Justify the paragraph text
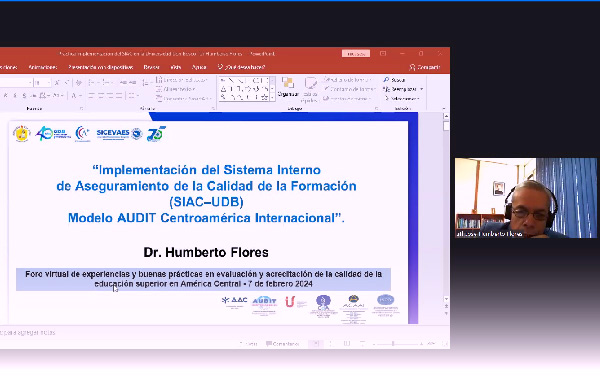Screen dimensions: 600x380 click(119, 95)
